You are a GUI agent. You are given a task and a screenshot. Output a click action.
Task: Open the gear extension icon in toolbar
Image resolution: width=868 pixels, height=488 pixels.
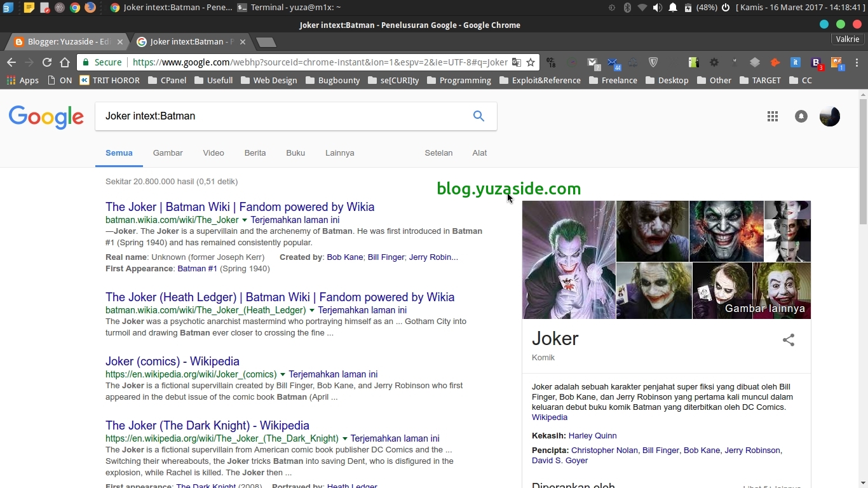pyautogui.click(x=714, y=62)
